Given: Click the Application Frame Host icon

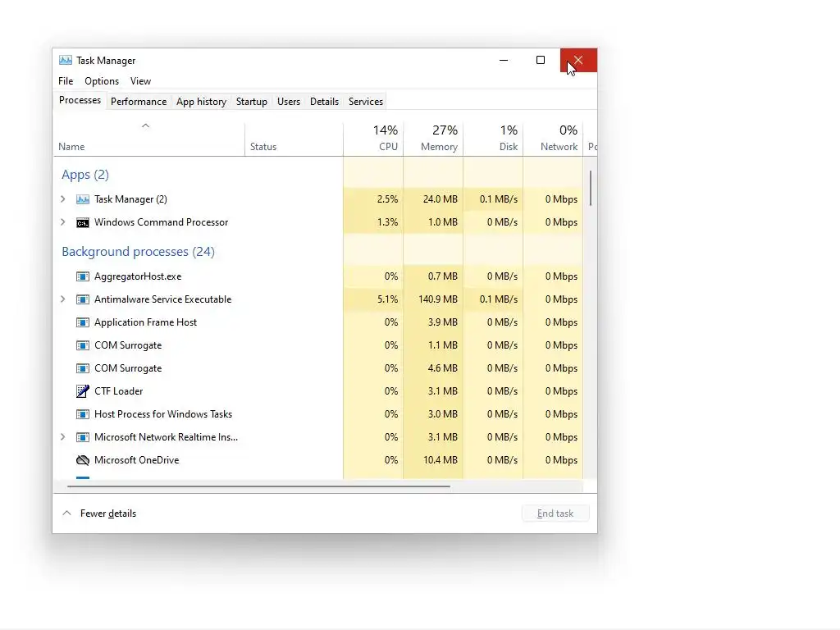Looking at the screenshot, I should tap(83, 322).
